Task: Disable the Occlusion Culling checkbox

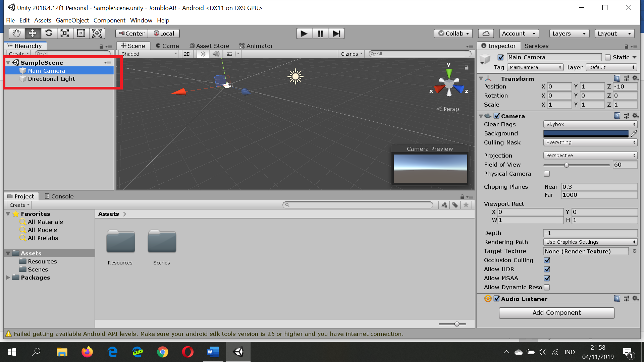Action: click(x=547, y=260)
